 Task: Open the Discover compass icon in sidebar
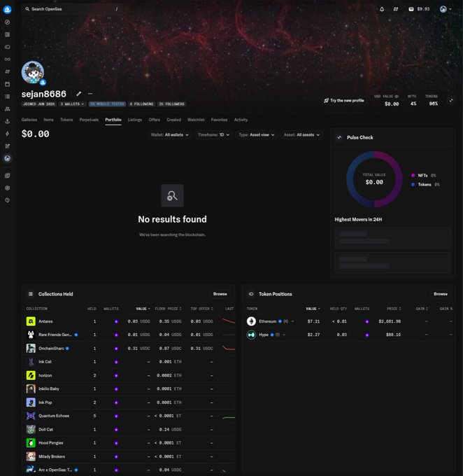7,22
